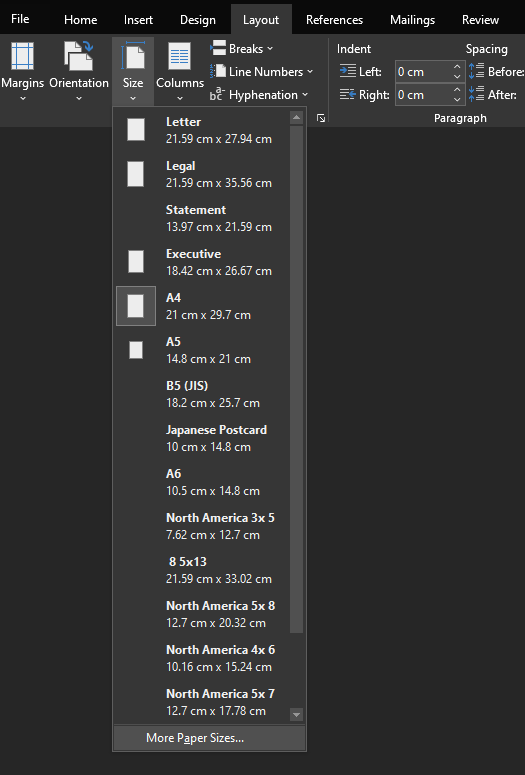
Task: Choose A6 paper size
Action: coord(202,482)
